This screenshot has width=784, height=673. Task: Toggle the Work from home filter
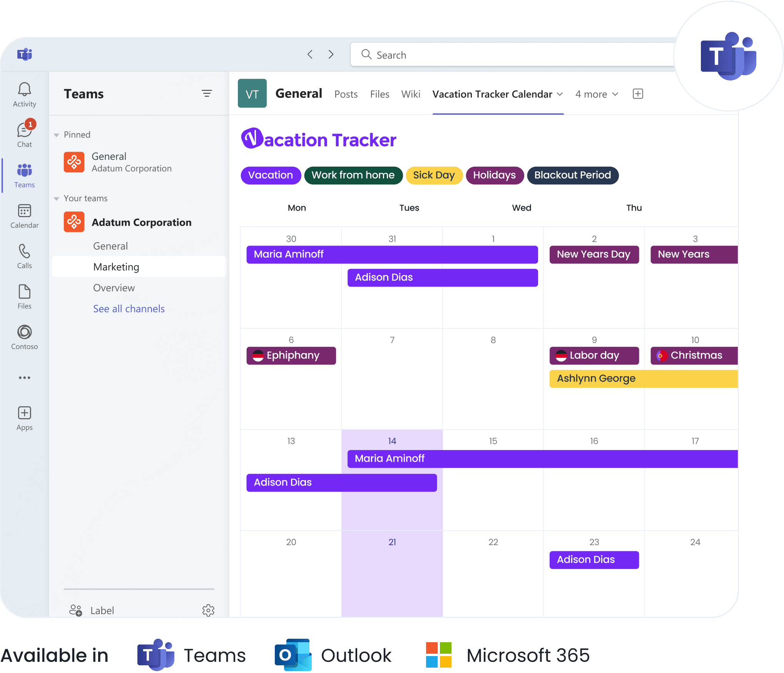point(353,176)
